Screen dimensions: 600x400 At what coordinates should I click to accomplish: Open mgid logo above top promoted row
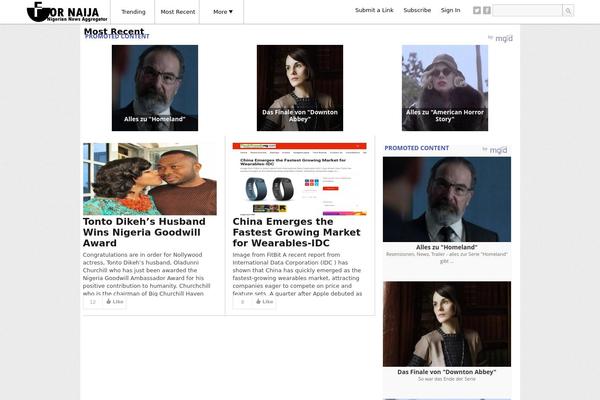tap(501, 38)
